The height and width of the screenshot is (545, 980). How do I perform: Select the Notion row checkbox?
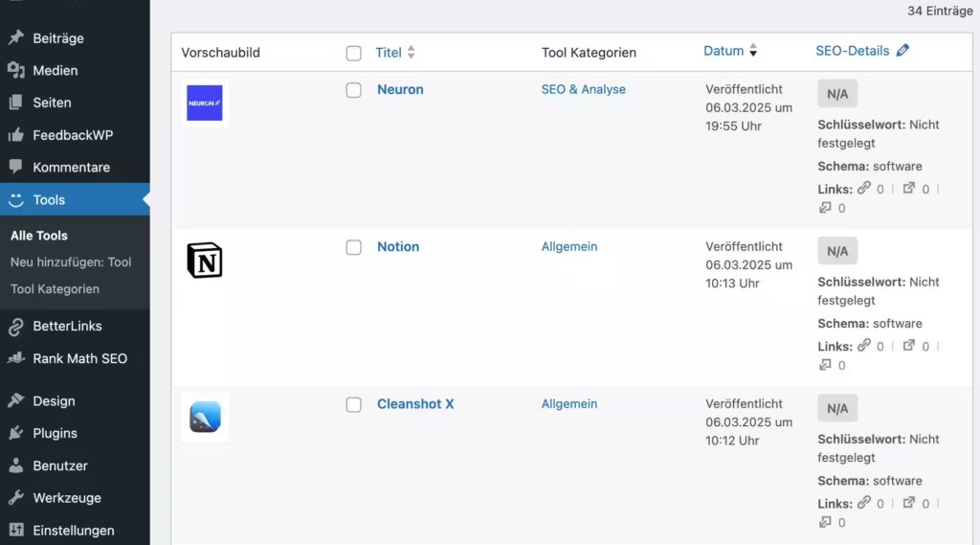tap(353, 247)
